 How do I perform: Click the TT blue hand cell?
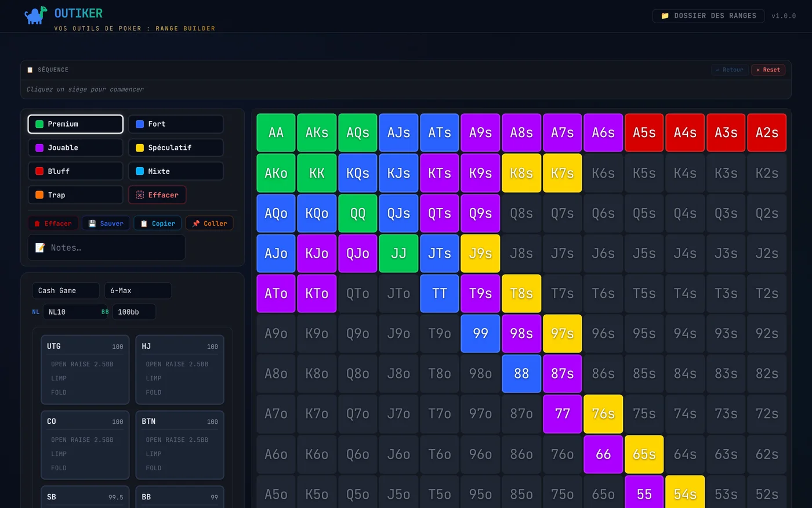pos(440,293)
